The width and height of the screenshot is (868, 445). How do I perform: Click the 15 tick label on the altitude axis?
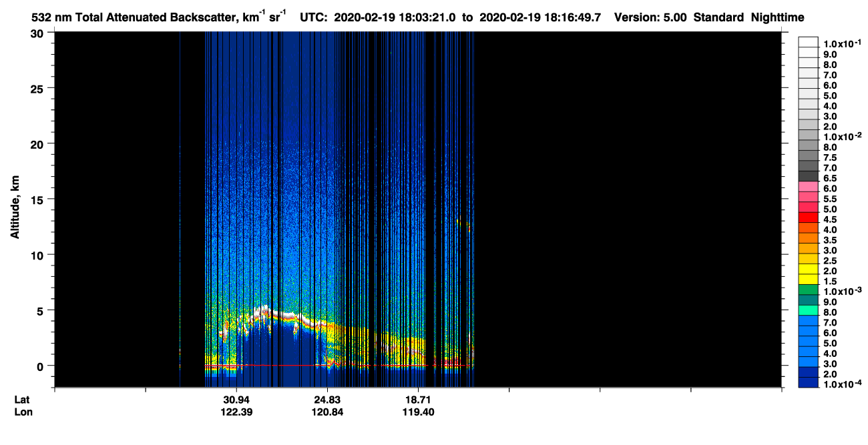pos(38,199)
